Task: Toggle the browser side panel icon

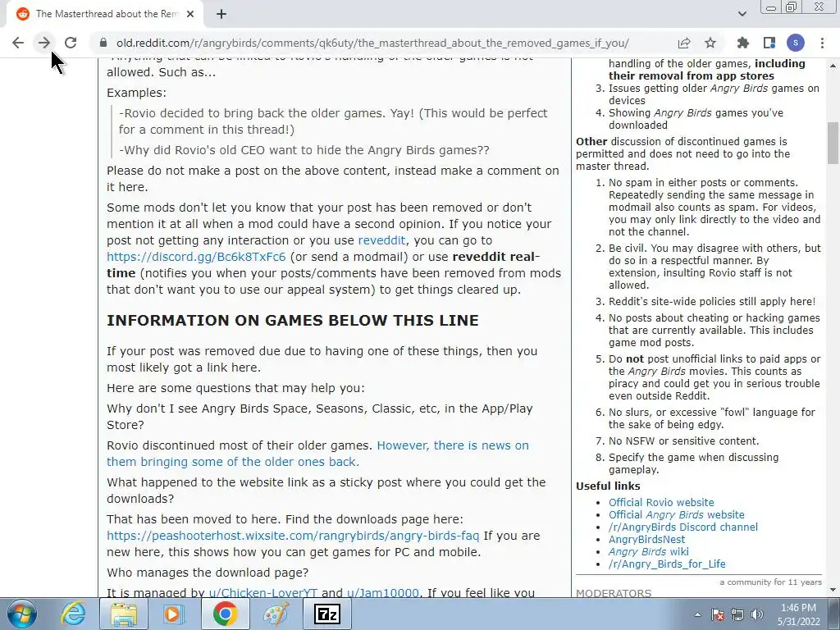Action: [x=769, y=43]
